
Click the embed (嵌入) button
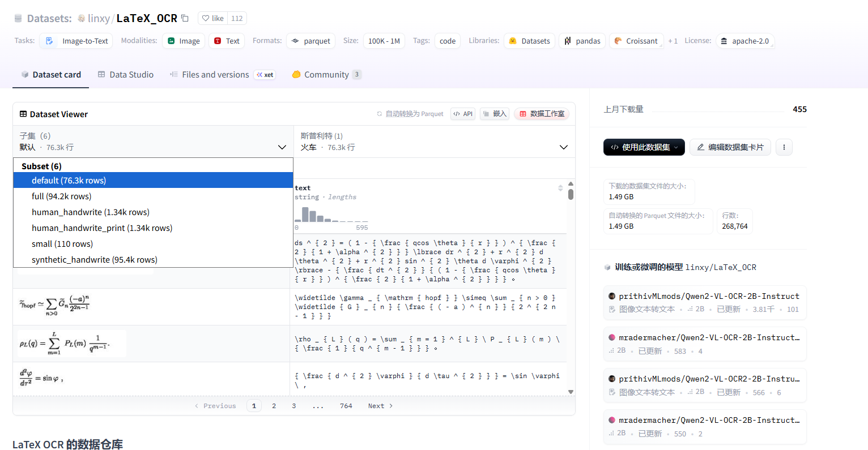[494, 114]
